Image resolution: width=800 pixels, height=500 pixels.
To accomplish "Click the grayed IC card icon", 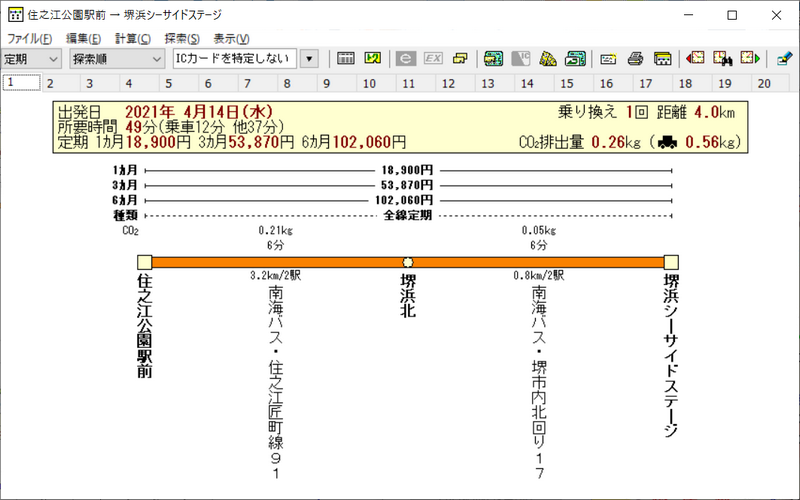I will pos(521,59).
